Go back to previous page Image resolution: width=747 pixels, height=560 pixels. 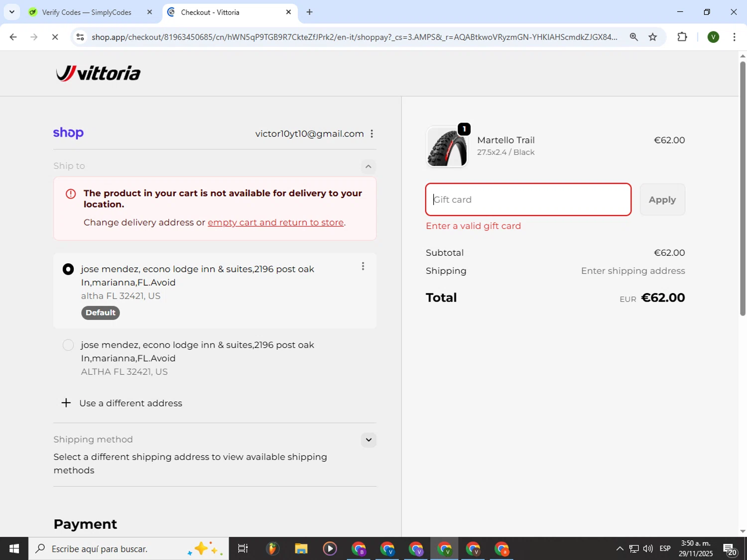coord(13,37)
